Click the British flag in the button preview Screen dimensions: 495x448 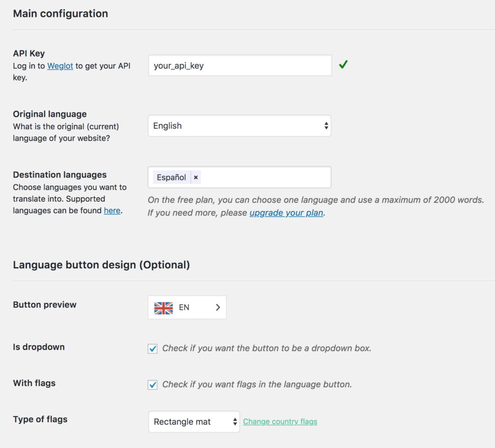click(163, 307)
